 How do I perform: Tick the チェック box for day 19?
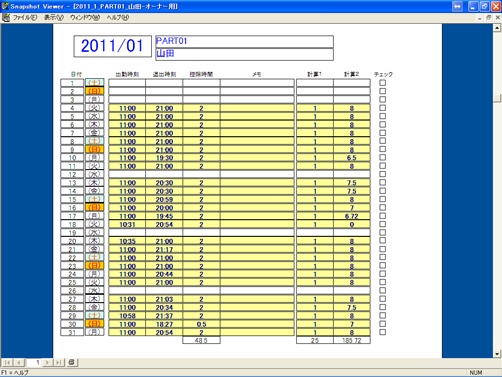click(382, 232)
